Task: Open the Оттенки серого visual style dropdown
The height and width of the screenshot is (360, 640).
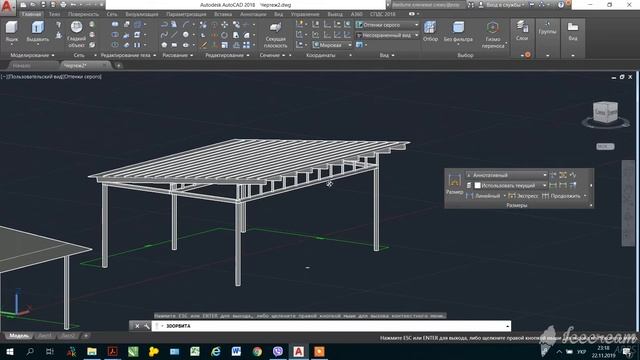Action: 387,25
